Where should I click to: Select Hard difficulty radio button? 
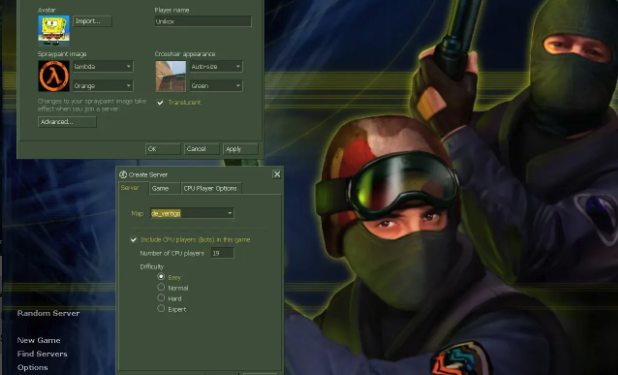[x=161, y=298]
